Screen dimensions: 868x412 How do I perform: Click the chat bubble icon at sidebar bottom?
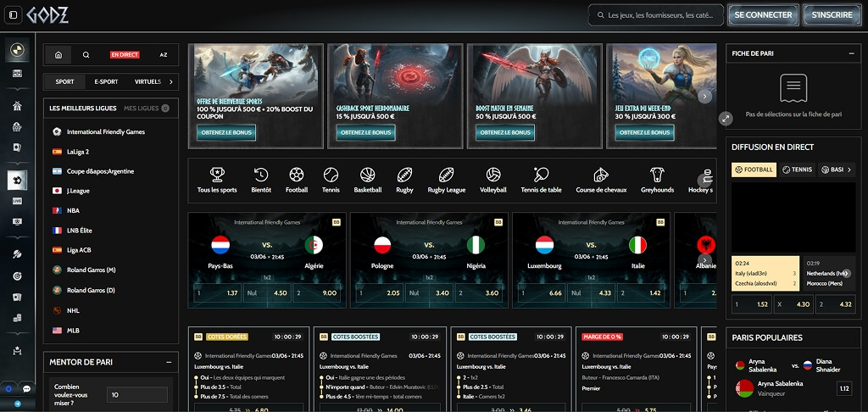[26, 389]
